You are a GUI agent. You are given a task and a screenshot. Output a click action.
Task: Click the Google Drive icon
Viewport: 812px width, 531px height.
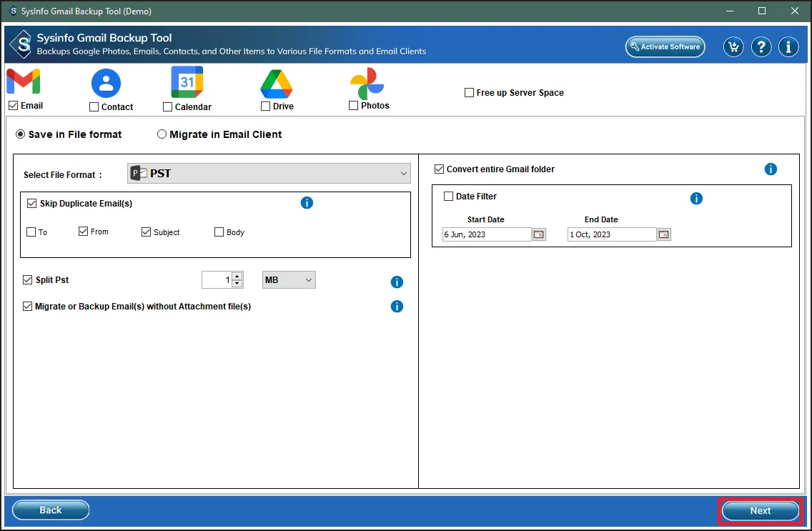click(x=276, y=84)
